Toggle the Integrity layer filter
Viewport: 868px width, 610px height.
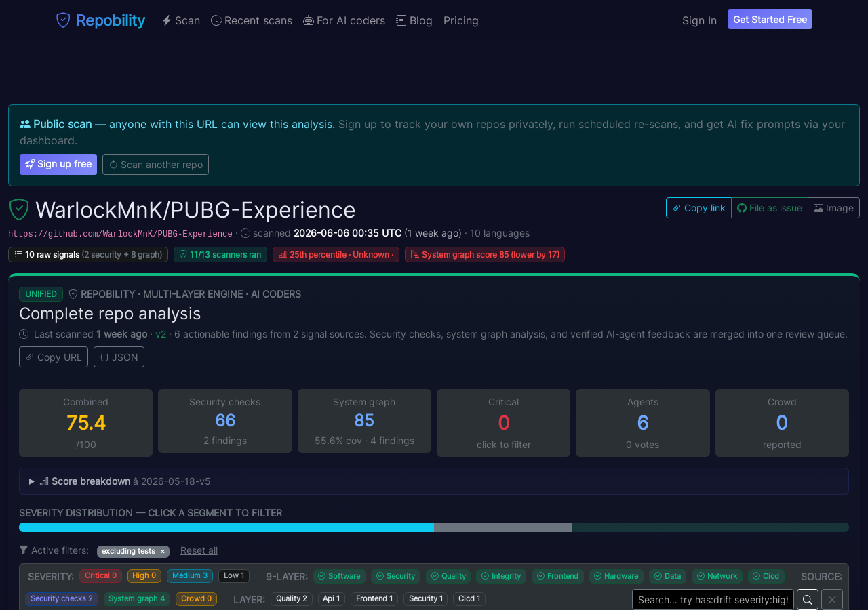click(x=501, y=576)
